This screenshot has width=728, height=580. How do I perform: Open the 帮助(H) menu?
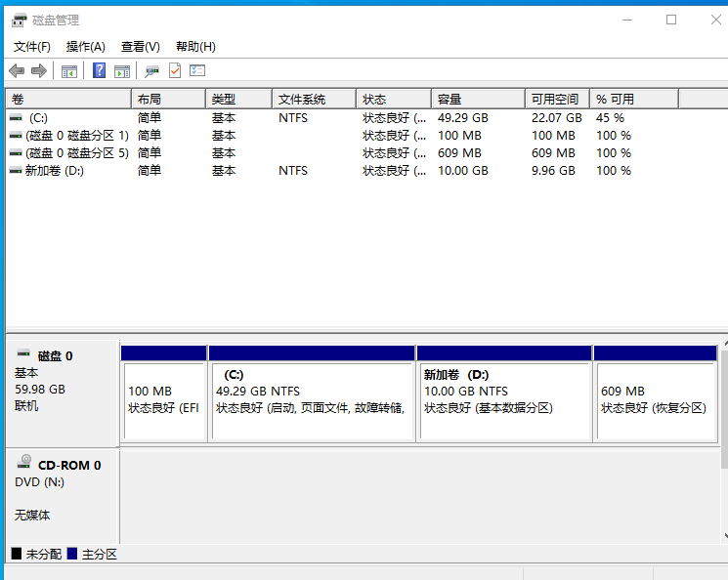coord(195,47)
